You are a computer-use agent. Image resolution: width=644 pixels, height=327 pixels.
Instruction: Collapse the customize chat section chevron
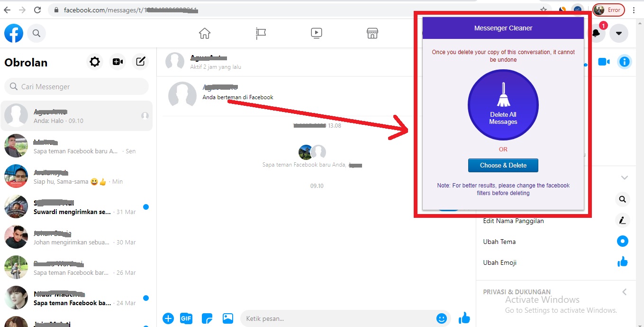(x=625, y=178)
